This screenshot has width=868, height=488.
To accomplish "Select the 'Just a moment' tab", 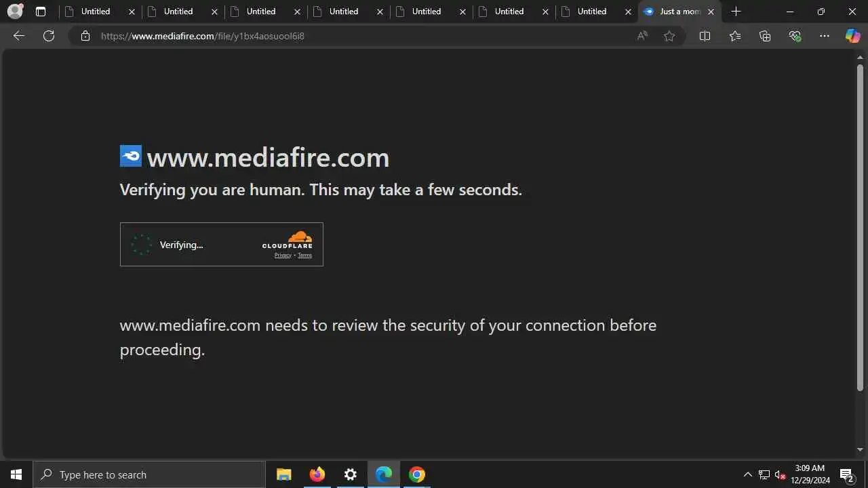I will (x=679, y=12).
